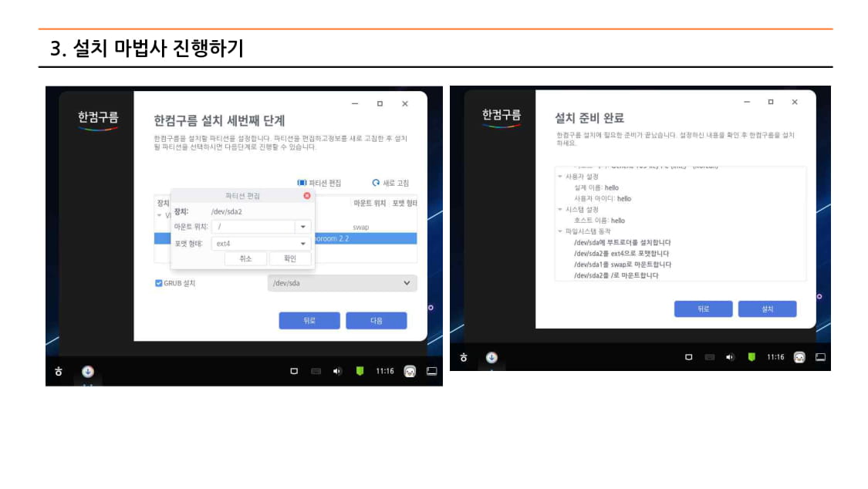This screenshot has width=868, height=489.
Task: Open the 포맷 형태 ext4 combo box
Action: 261,244
